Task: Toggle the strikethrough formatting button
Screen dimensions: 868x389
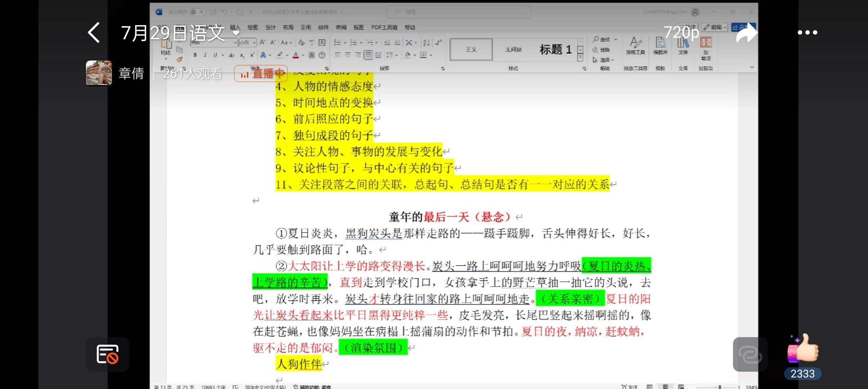Action: pos(231,55)
